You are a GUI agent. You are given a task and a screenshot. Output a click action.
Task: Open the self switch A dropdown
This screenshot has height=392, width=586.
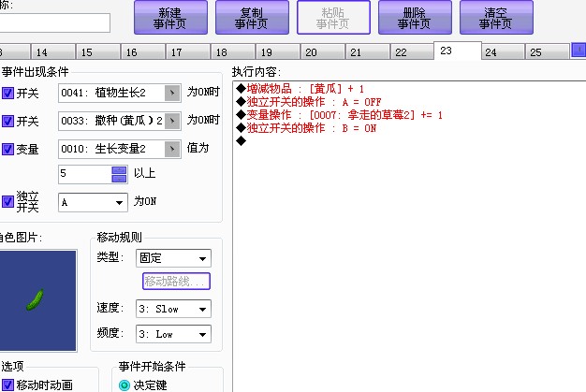click(x=93, y=202)
